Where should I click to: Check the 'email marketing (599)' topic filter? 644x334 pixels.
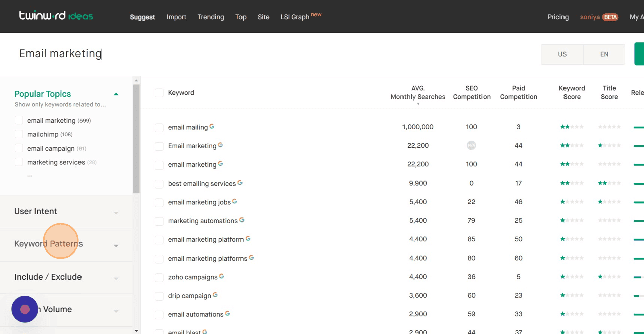tap(19, 120)
